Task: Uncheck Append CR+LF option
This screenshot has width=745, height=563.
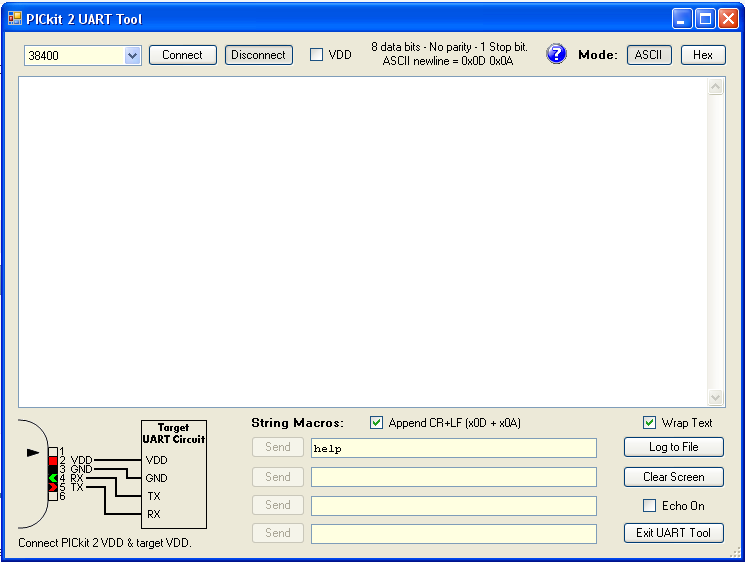Action: coord(377,423)
